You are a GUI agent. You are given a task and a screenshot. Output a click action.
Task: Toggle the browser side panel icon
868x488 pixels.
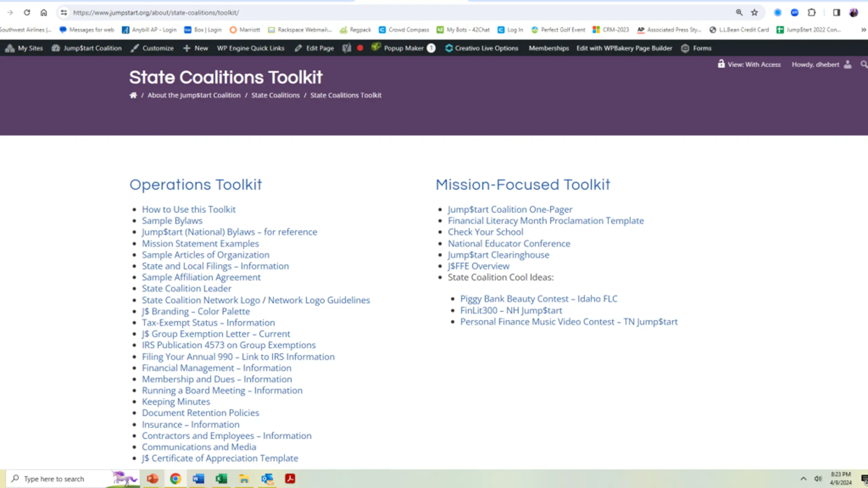click(836, 13)
